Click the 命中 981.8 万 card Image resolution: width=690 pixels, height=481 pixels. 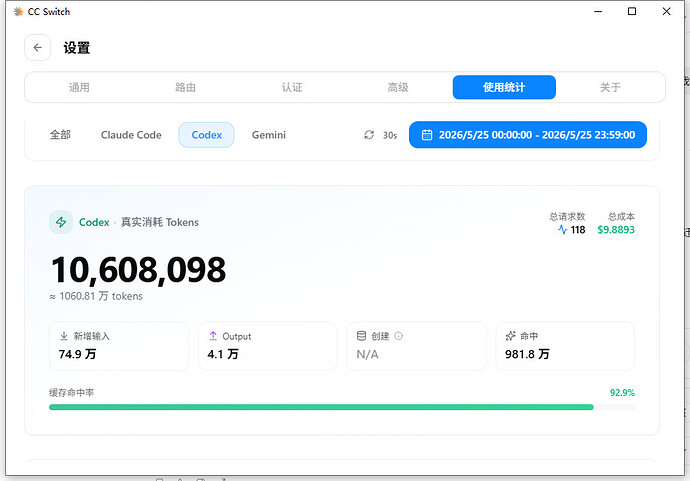[x=565, y=346]
